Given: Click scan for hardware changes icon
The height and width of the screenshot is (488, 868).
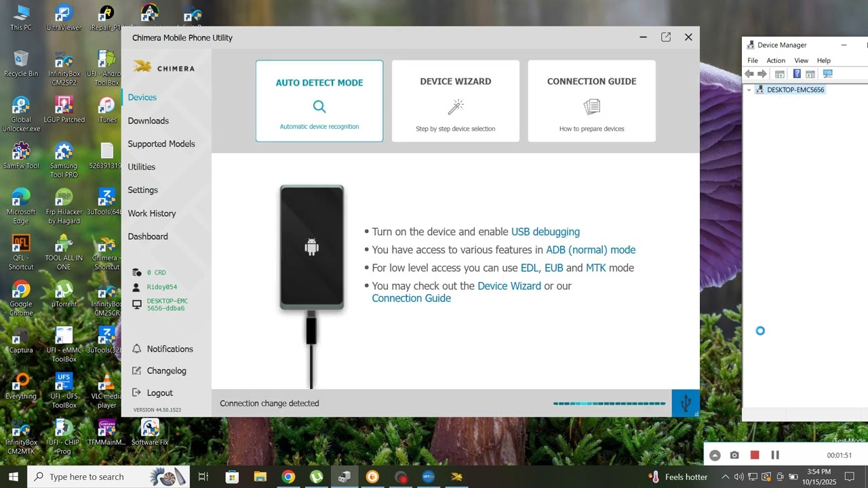Looking at the screenshot, I should point(827,74).
